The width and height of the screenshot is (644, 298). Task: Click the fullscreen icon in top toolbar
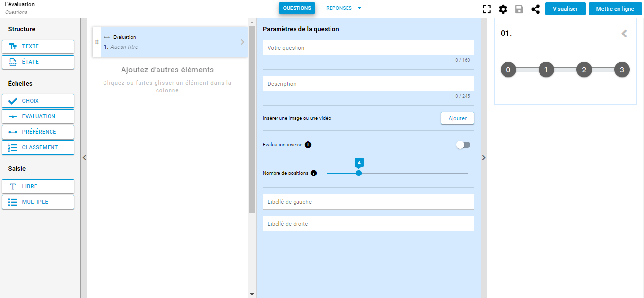pyautogui.click(x=487, y=9)
